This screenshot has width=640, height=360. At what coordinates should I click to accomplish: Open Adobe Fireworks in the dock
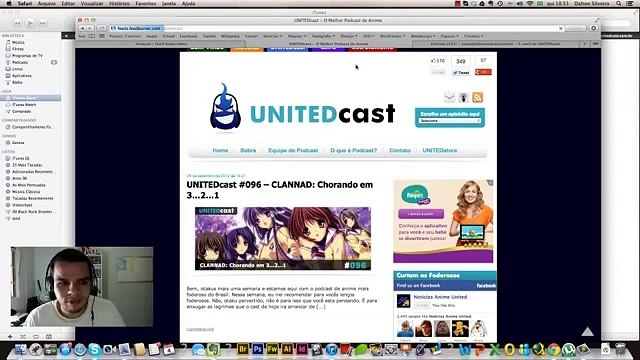point(272,349)
